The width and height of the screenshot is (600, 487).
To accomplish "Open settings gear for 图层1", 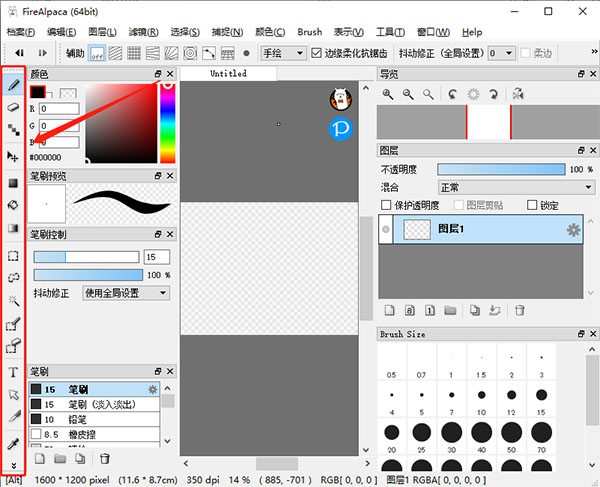I will click(x=573, y=230).
